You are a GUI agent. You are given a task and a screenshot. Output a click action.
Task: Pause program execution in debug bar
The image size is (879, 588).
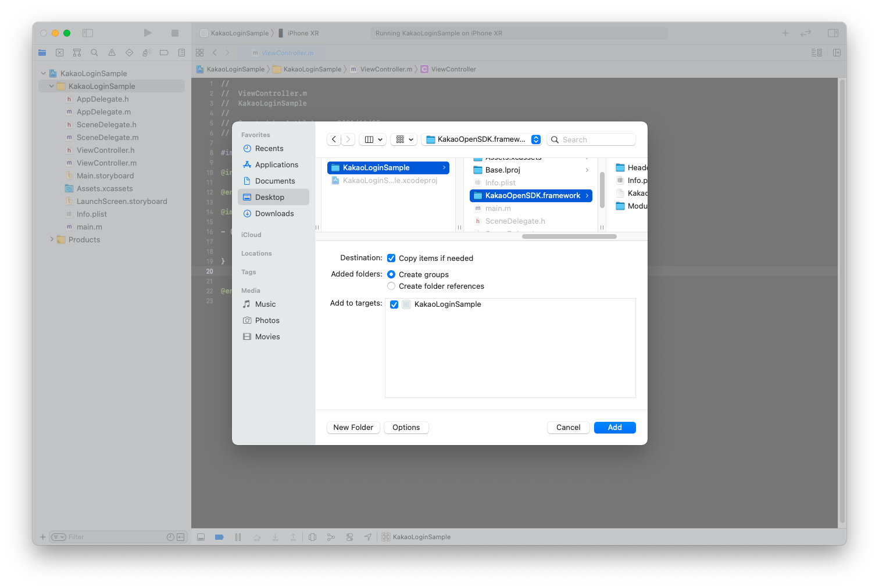click(238, 537)
